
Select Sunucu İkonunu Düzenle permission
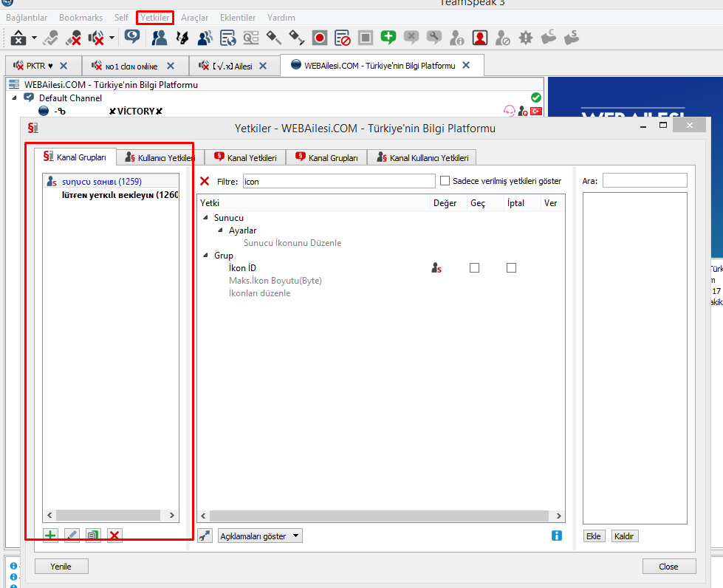[292, 243]
